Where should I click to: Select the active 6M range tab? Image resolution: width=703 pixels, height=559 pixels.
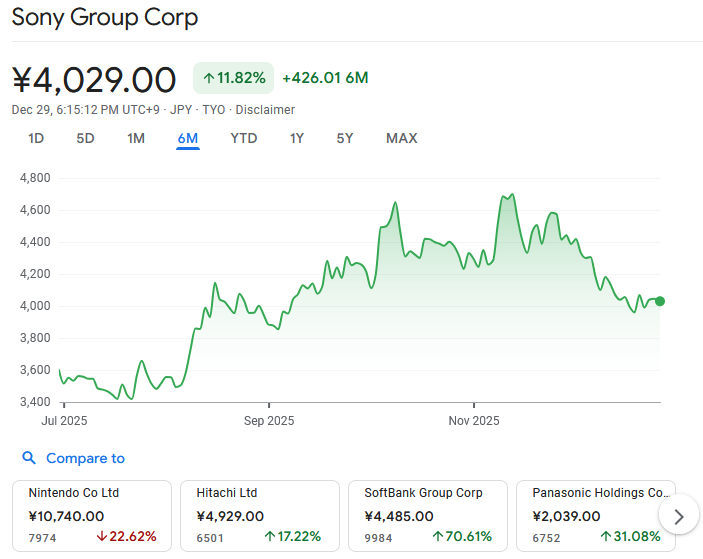(188, 139)
